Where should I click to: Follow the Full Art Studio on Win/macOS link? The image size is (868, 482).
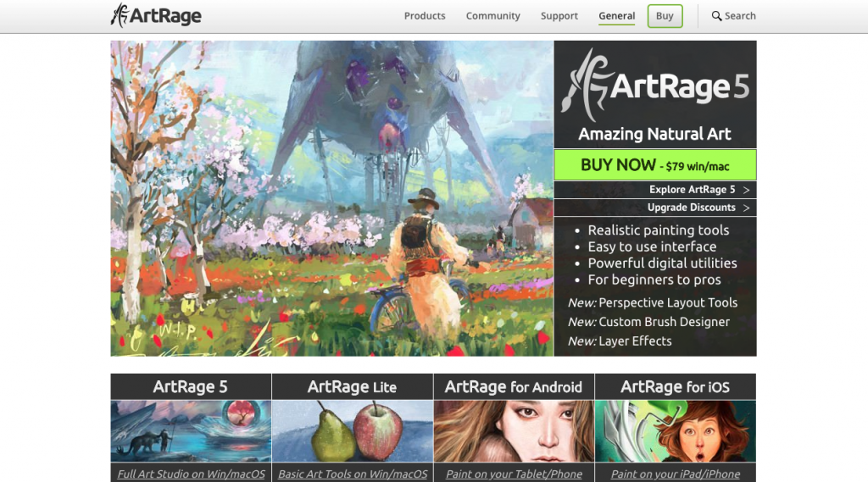tap(191, 474)
